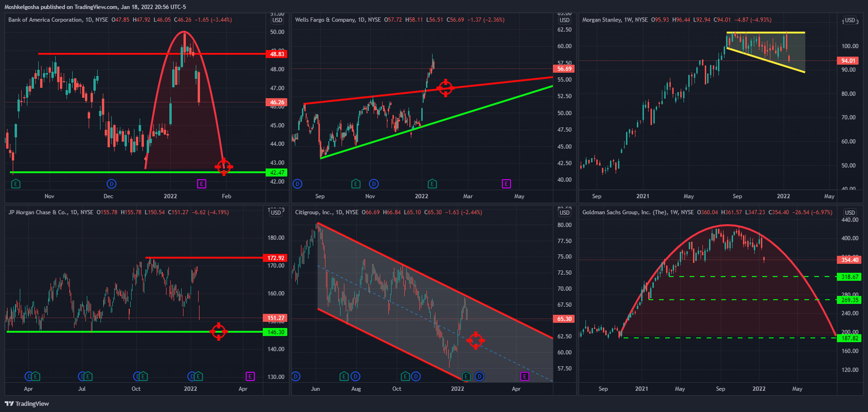868x412 pixels.
Task: Click the purple E icon on the Wells Fargo chart
Action: click(x=506, y=184)
